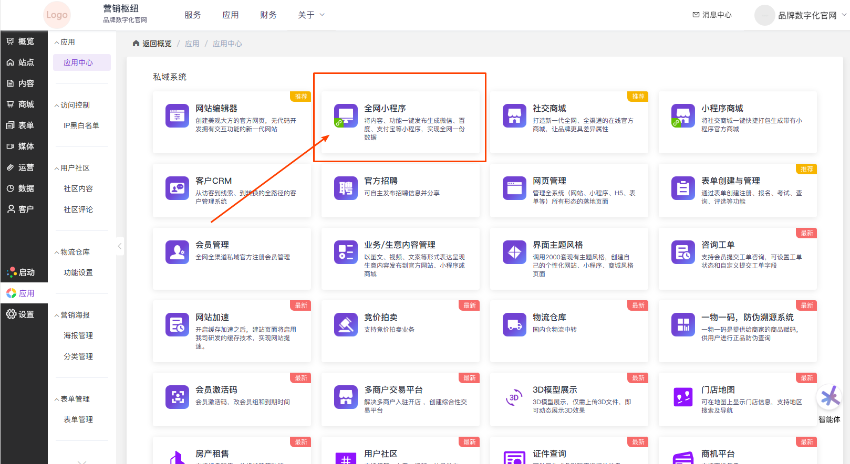Image resolution: width=850 pixels, height=464 pixels.
Task: Click the 社交商城 store icon
Action: (x=515, y=115)
